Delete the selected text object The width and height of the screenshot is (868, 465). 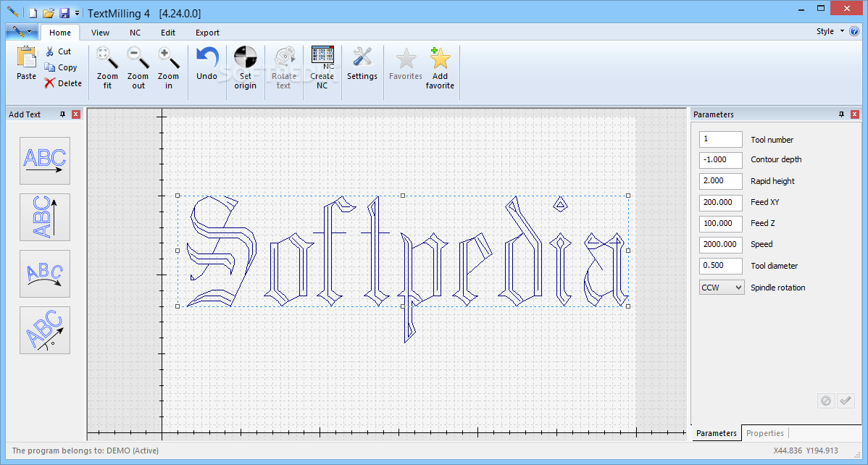(63, 83)
